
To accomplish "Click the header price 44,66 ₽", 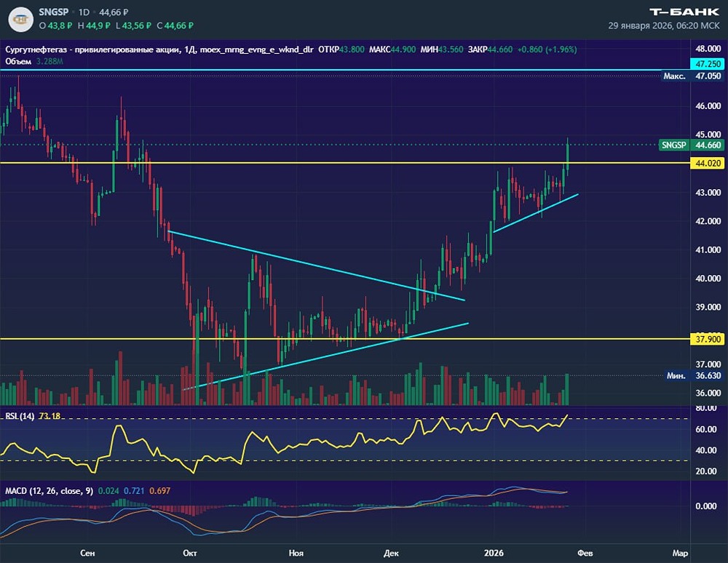I will point(114,12).
